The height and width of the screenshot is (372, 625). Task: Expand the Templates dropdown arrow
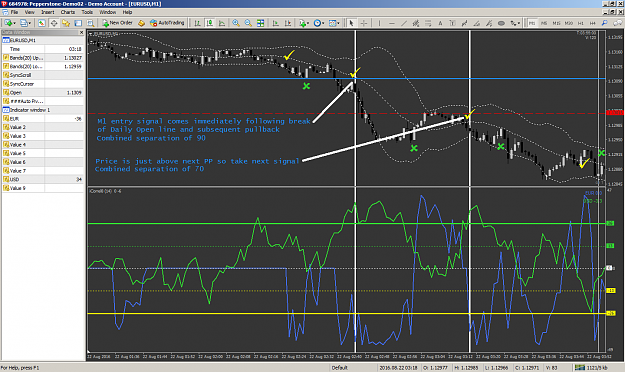(x=338, y=23)
